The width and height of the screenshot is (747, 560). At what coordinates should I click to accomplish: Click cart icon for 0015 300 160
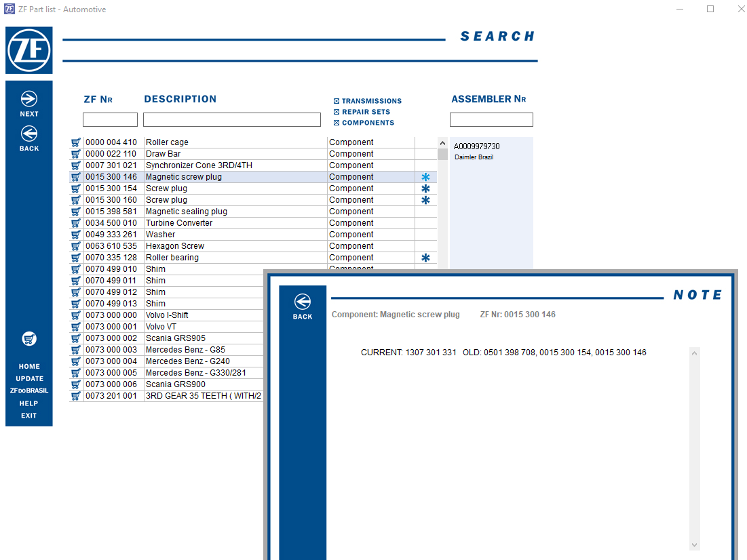(76, 199)
